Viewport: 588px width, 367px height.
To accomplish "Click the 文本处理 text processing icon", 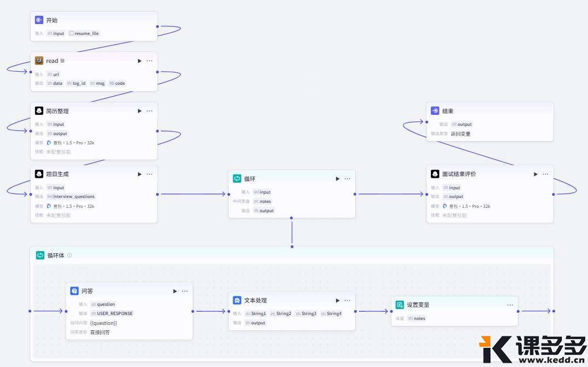I will 237,300.
